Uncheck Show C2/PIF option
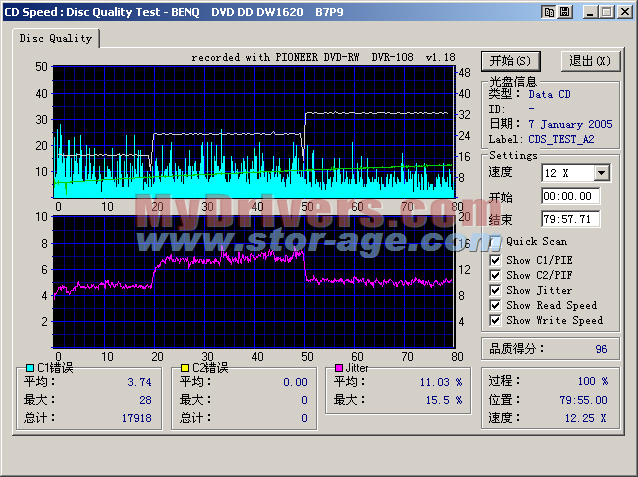The width and height of the screenshot is (638, 477). click(495, 276)
